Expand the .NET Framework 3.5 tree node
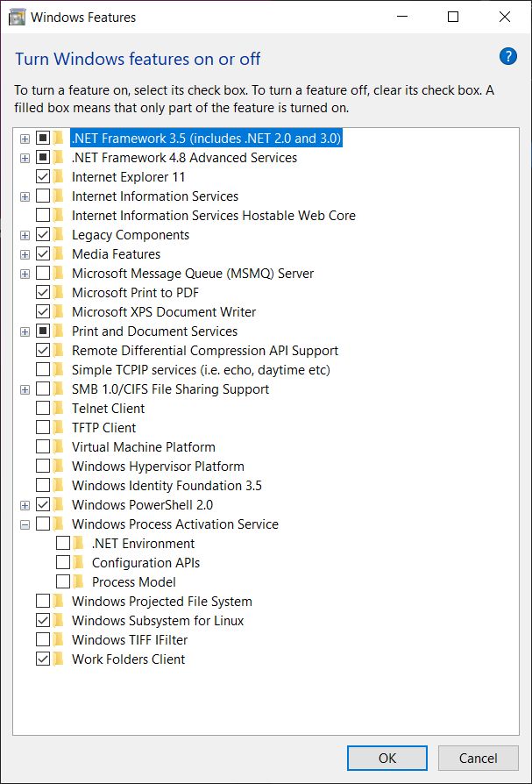532x784 pixels. coord(25,139)
